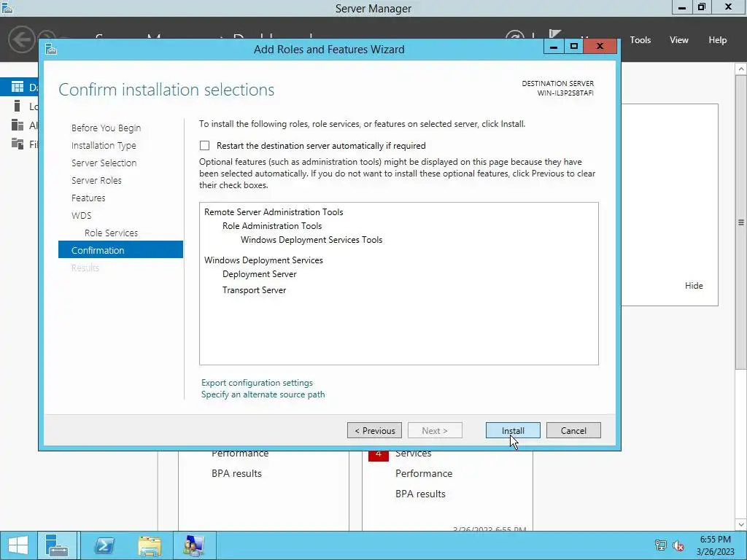This screenshot has width=747, height=560.
Task: Click the Server Manager back arrow icon
Action: click(21, 39)
